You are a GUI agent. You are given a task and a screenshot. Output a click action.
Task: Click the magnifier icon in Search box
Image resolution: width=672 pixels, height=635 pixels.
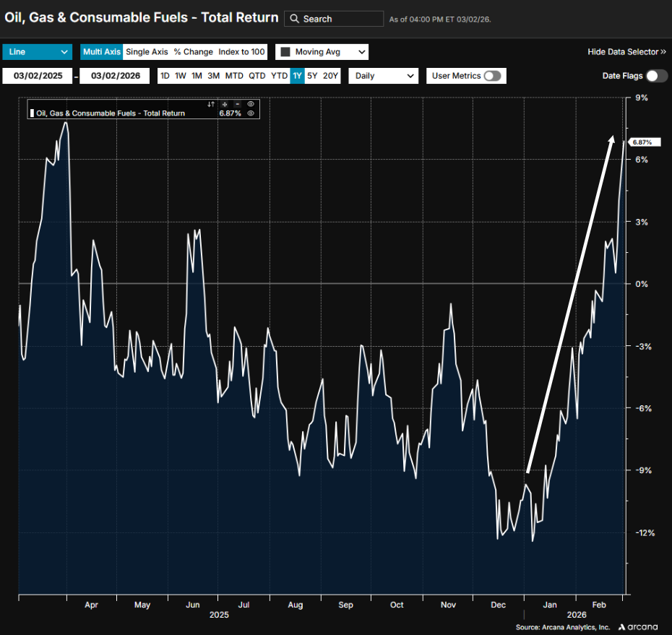294,19
